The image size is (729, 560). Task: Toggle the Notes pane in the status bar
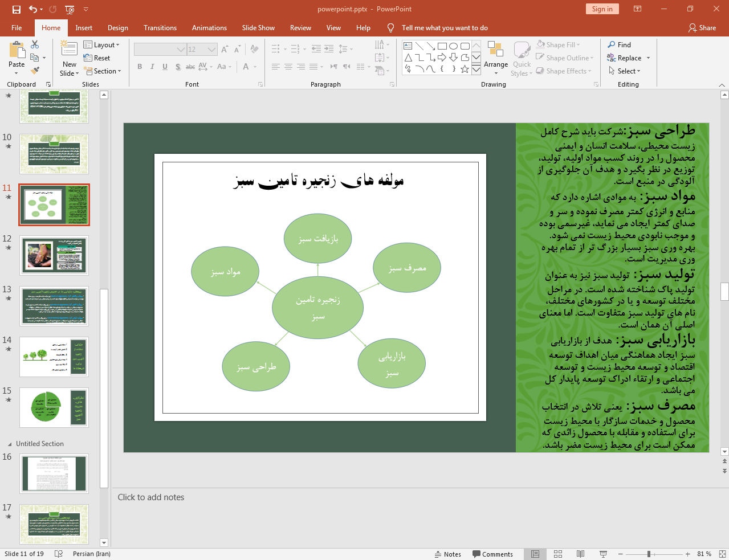448,554
